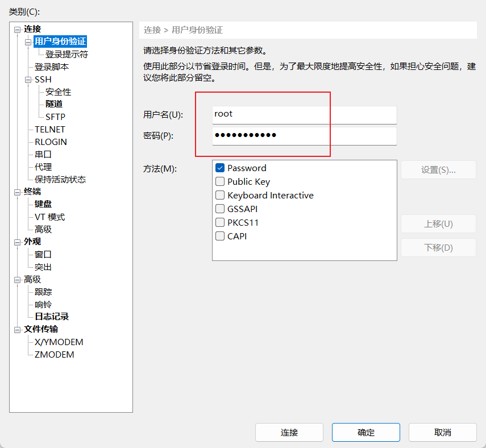Screen dimensions: 486x448
Task: Enable the GSSAPI method checkbox
Action: click(220, 209)
